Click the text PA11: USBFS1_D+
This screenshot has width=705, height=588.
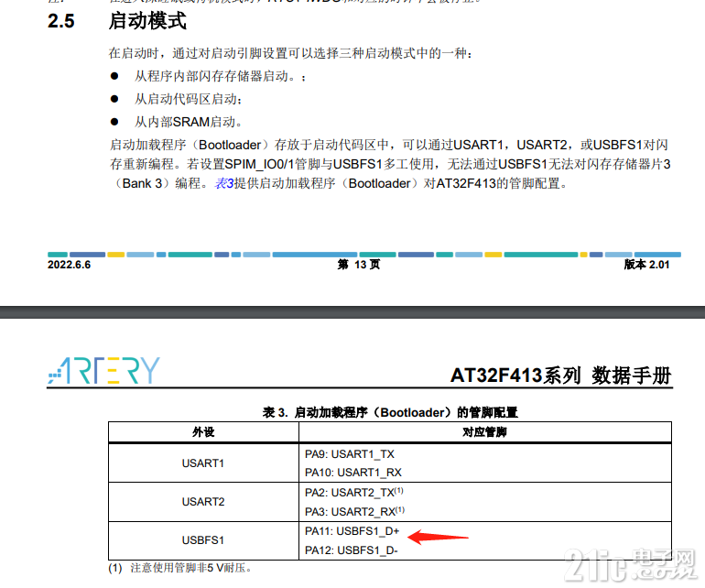click(x=352, y=531)
